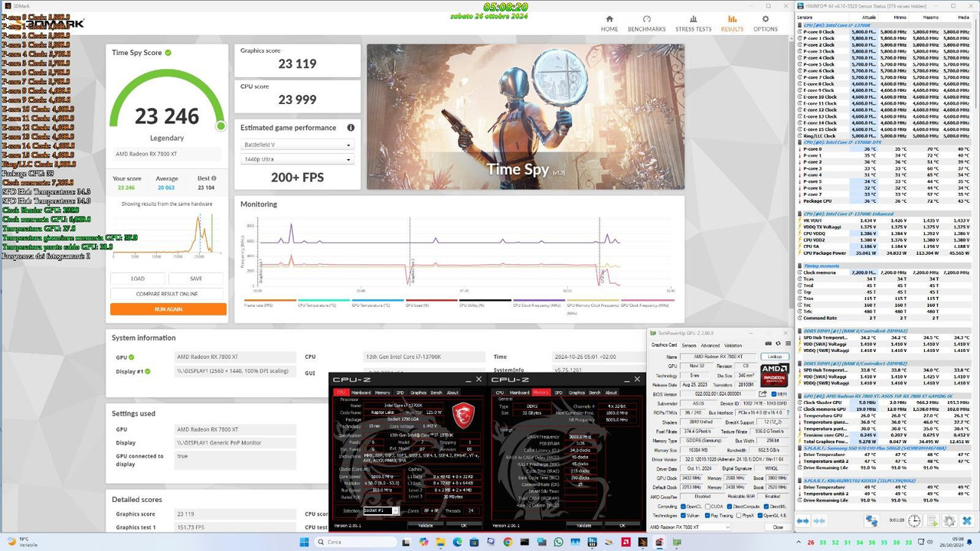Toggle the CUDA checkbox in GPU-Z
Image resolution: width=980 pixels, height=551 pixels.
(708, 507)
